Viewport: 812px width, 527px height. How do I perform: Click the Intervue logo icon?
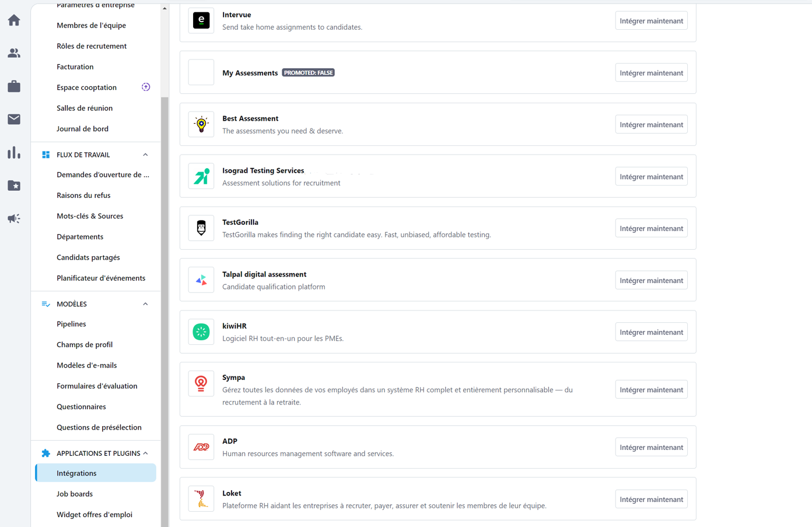pyautogui.click(x=201, y=20)
